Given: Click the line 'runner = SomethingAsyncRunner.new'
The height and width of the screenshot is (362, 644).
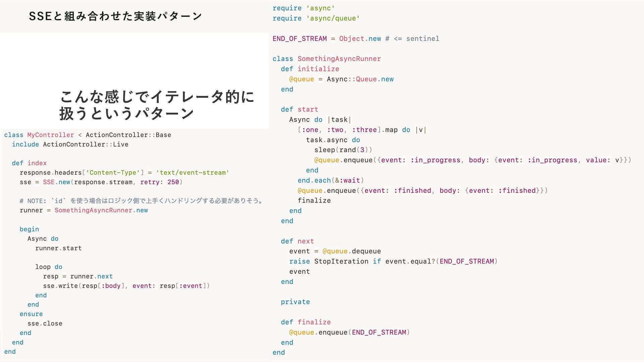Looking at the screenshot, I should (84, 210).
